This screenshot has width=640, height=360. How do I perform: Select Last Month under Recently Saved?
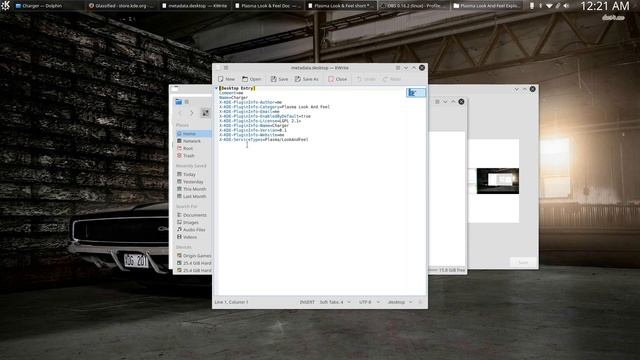[193, 196]
